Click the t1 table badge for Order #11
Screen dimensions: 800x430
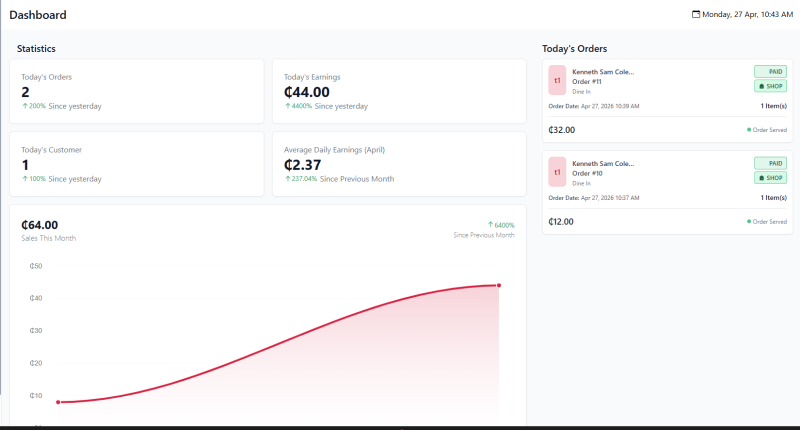click(557, 80)
